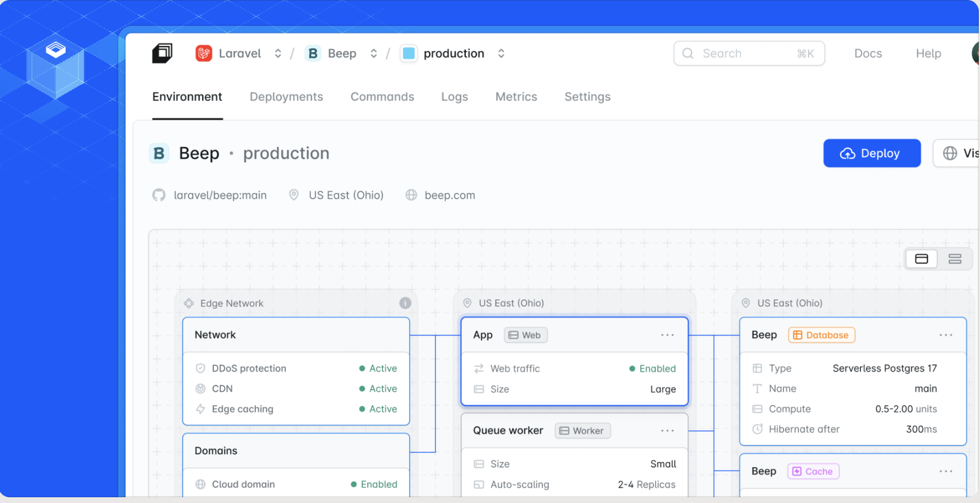Click the globe icon beside beep.com

pyautogui.click(x=411, y=195)
